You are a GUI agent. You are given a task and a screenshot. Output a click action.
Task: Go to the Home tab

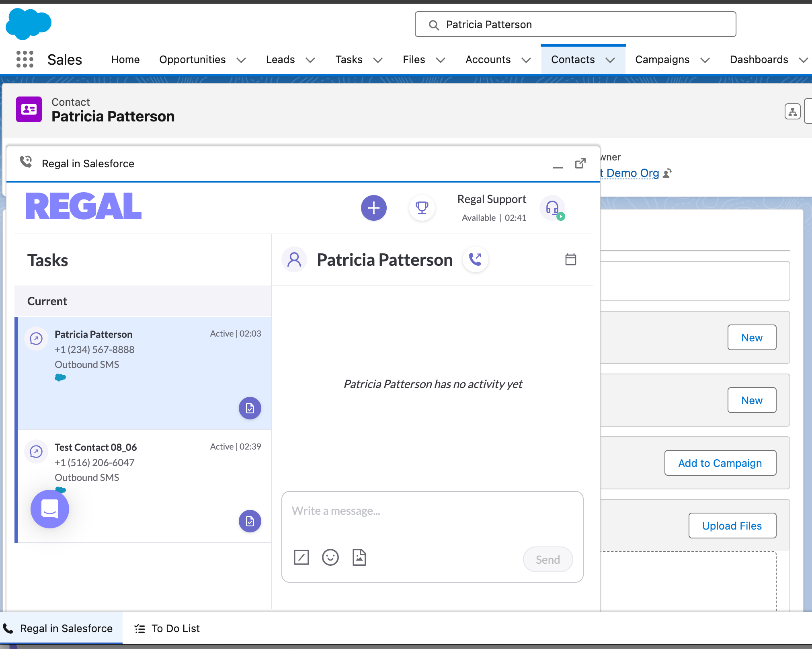(x=125, y=60)
